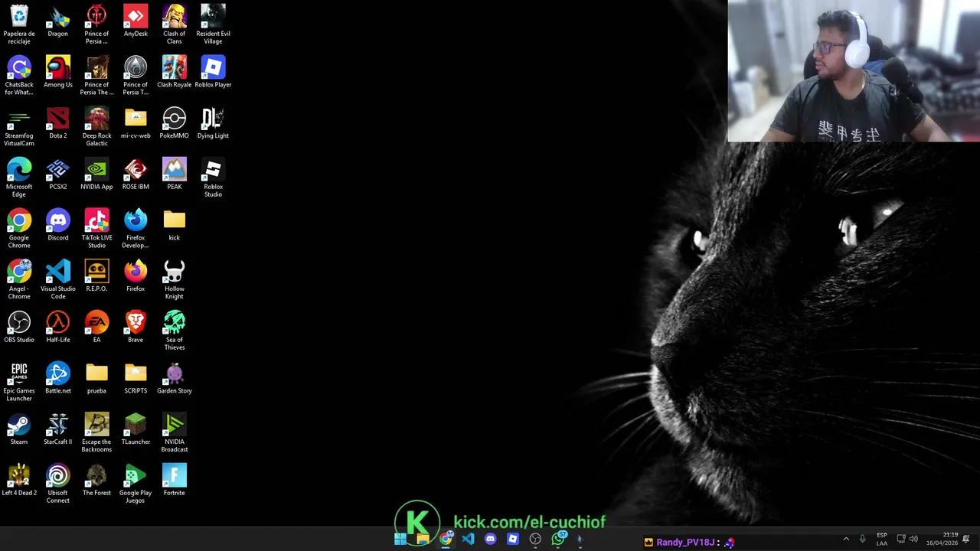Select the Angel - Chrome profile shortcut
This screenshot has height=551, width=980.
coord(19,279)
